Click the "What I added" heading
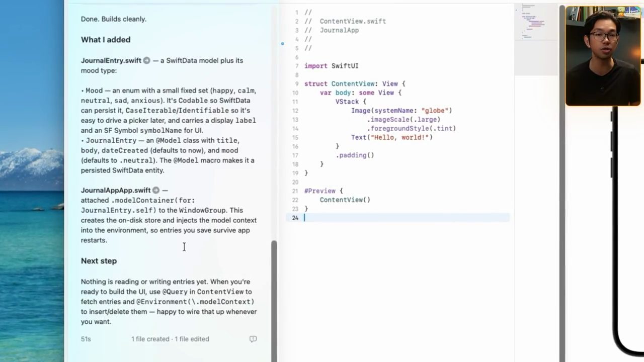 click(106, 40)
